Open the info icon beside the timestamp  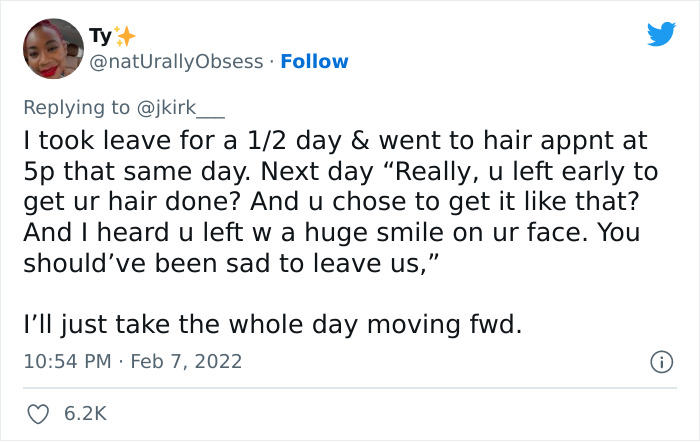[660, 360]
